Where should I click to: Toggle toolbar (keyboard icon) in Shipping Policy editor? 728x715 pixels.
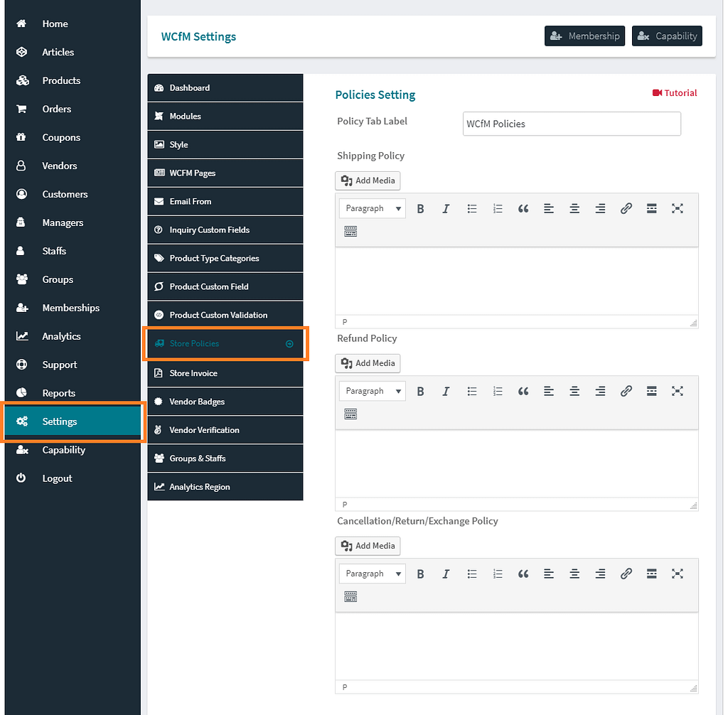pyautogui.click(x=350, y=232)
